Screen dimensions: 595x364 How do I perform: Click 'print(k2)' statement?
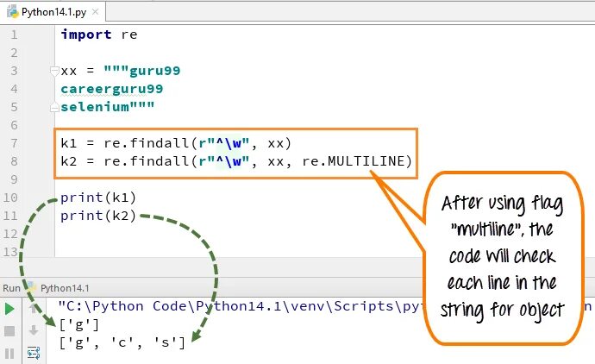[x=98, y=216]
